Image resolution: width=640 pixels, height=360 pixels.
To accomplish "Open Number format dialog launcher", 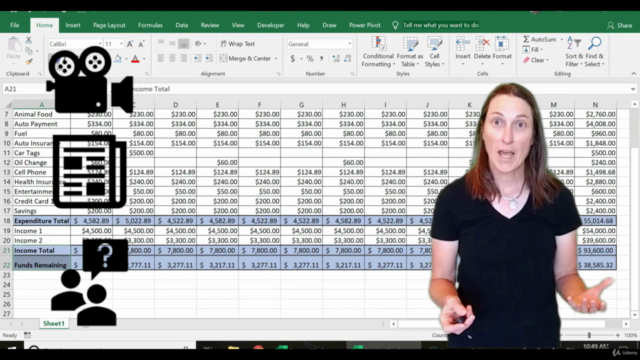I will click(x=352, y=74).
